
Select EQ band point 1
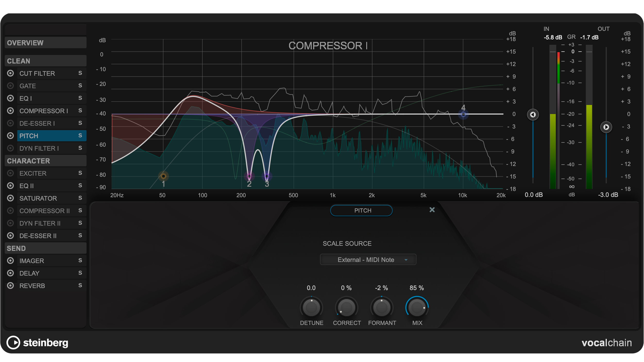[x=163, y=176]
